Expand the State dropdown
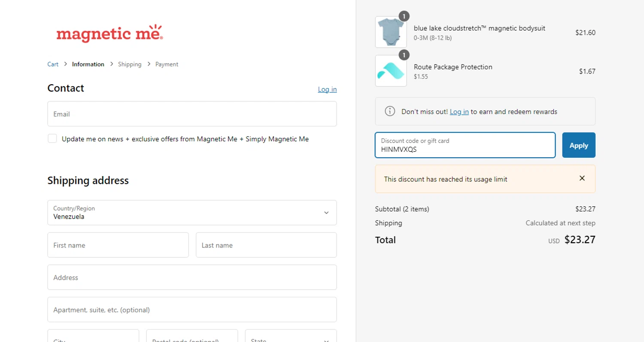Viewport: 644px width, 342px height. (290, 336)
